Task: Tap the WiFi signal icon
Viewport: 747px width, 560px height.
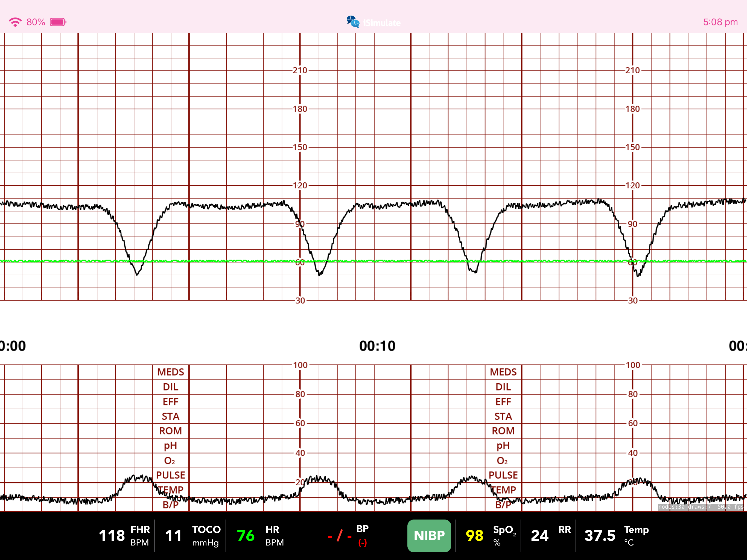Action: [15, 22]
